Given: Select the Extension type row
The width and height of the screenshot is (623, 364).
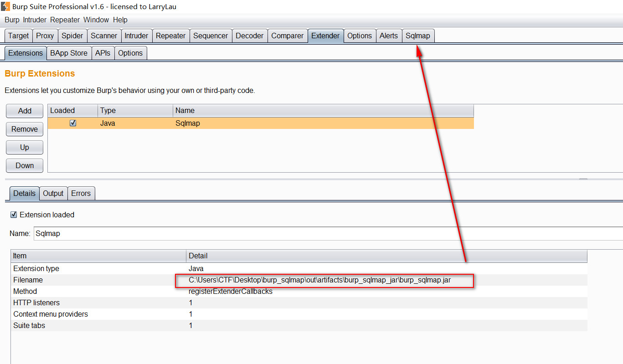Looking at the screenshot, I should point(299,269).
